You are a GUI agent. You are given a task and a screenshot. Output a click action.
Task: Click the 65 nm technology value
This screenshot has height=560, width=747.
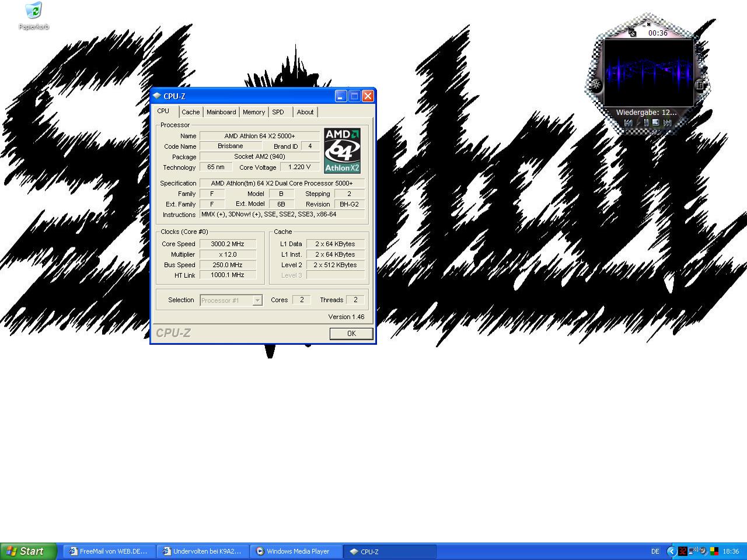216,167
